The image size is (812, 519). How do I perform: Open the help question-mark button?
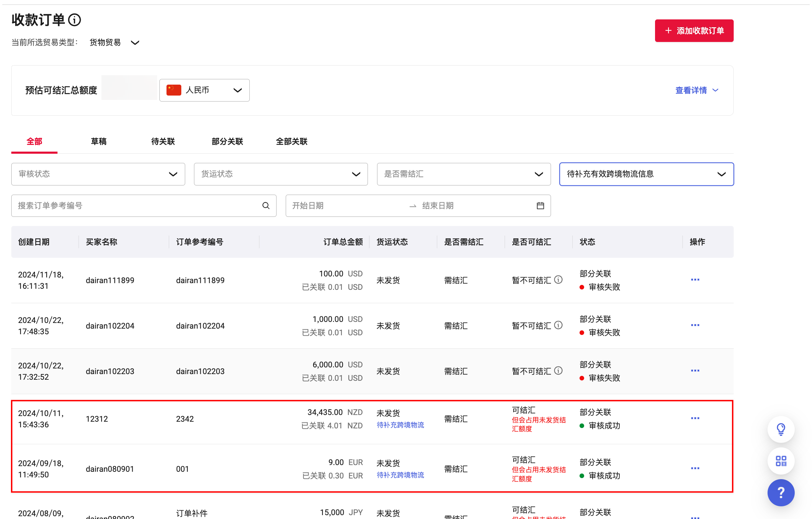pos(781,493)
